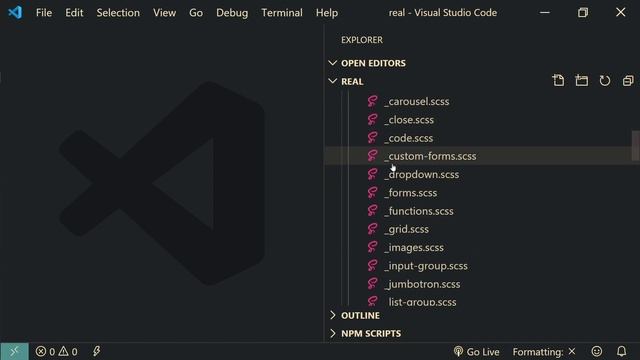The height and width of the screenshot is (360, 640).
Task: Open the Help menu
Action: (327, 13)
